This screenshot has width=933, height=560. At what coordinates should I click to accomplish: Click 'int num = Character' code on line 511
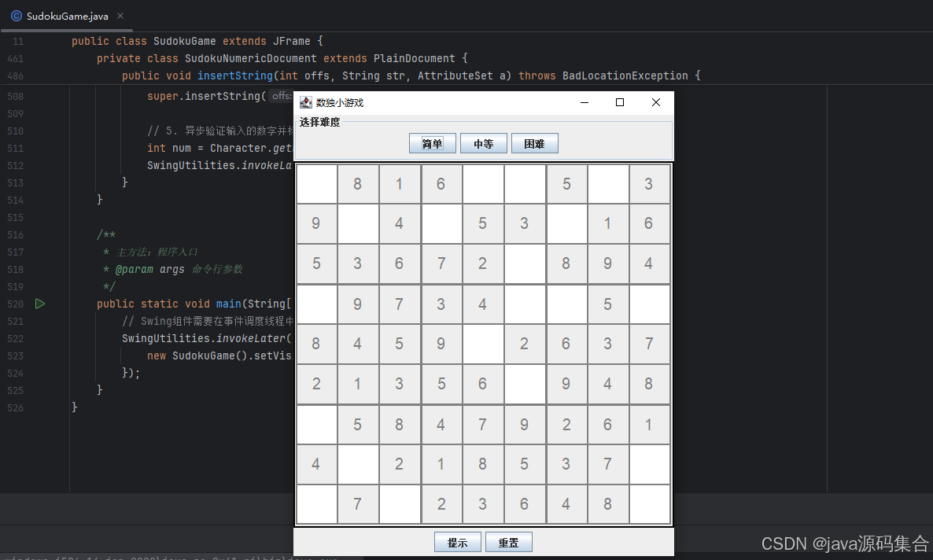click(x=219, y=148)
